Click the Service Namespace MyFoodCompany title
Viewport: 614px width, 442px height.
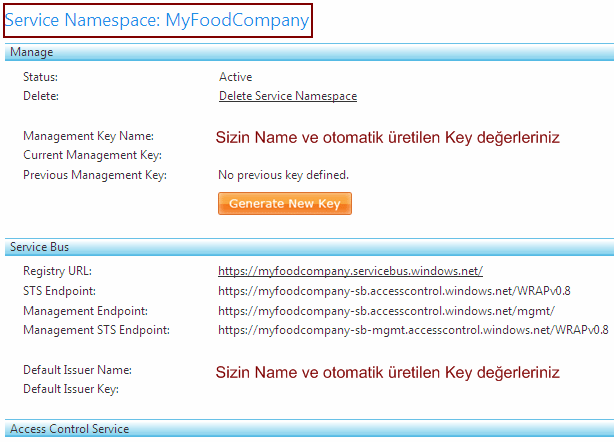point(157,20)
